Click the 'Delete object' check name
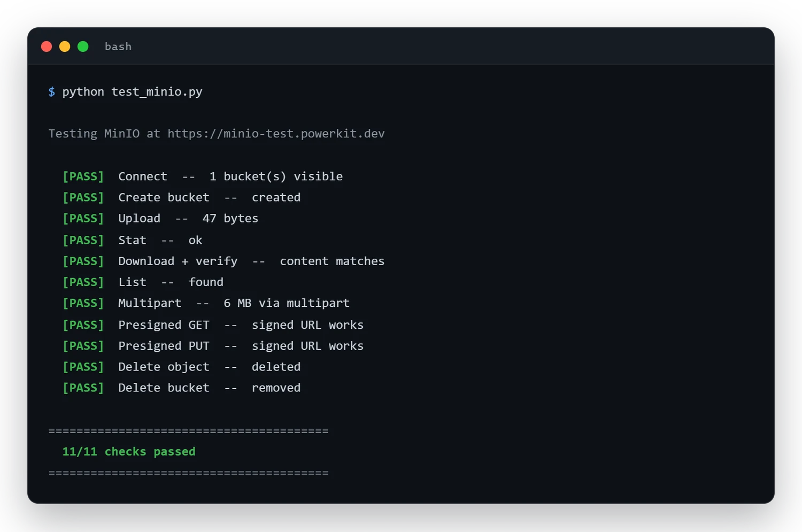The image size is (802, 532). click(x=164, y=367)
